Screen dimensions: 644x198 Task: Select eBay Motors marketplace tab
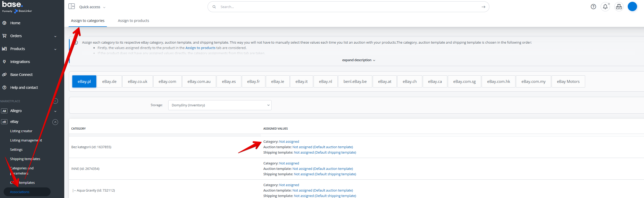click(568, 82)
